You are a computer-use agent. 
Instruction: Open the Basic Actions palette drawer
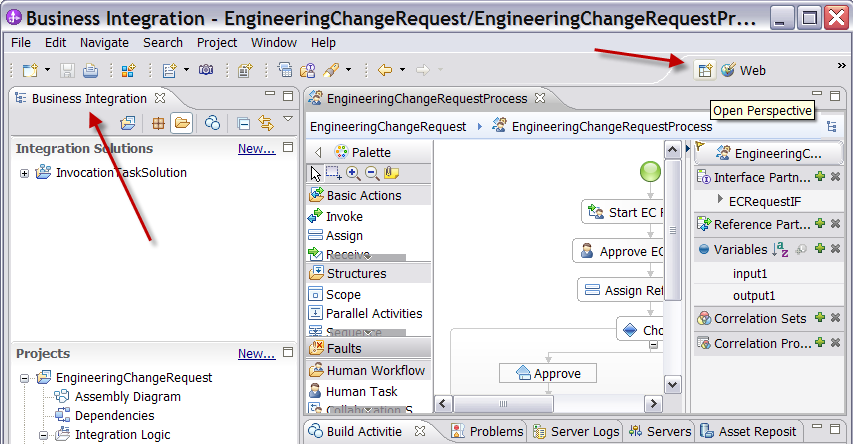pyautogui.click(x=369, y=195)
